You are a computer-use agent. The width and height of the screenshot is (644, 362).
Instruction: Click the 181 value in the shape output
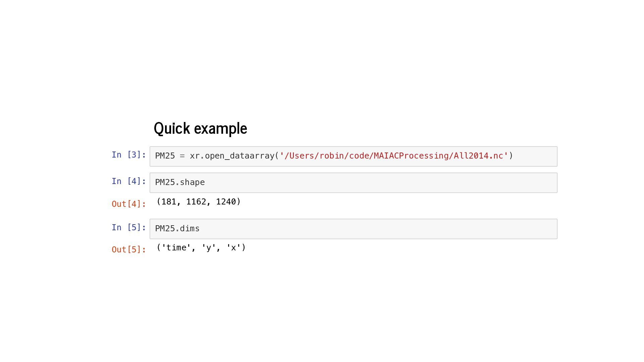click(169, 202)
